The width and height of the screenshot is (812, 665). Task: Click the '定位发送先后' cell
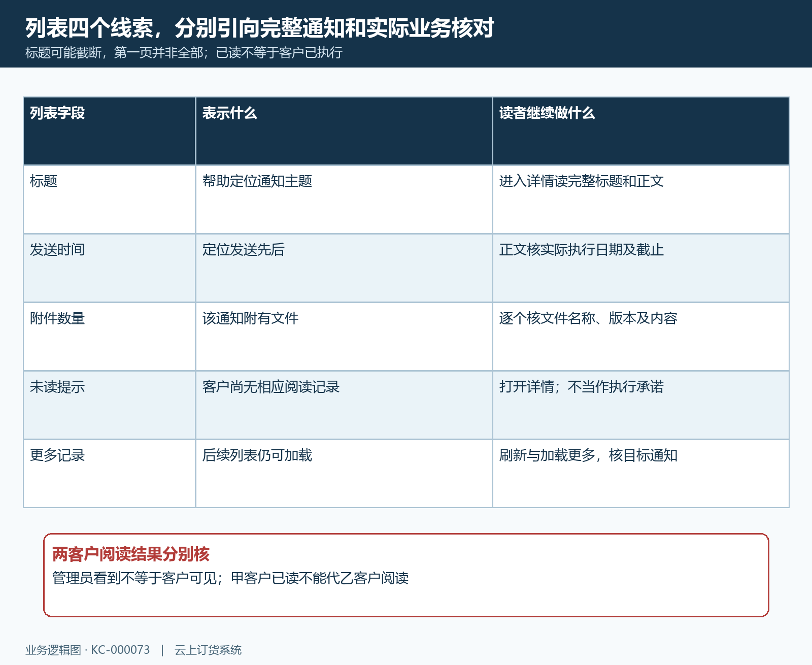pos(344,268)
